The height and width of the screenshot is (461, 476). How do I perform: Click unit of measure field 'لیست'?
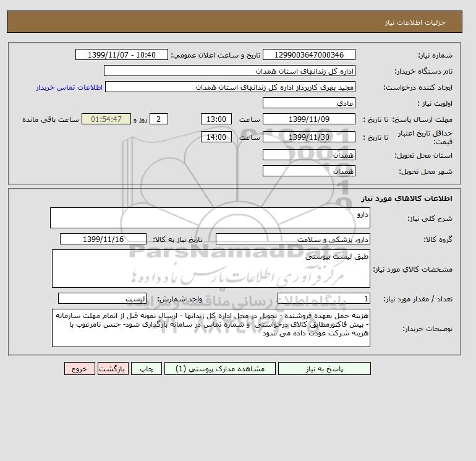[x=102, y=298]
